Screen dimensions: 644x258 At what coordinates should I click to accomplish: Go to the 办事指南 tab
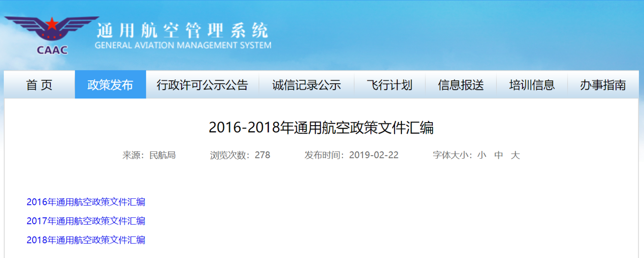pos(603,85)
